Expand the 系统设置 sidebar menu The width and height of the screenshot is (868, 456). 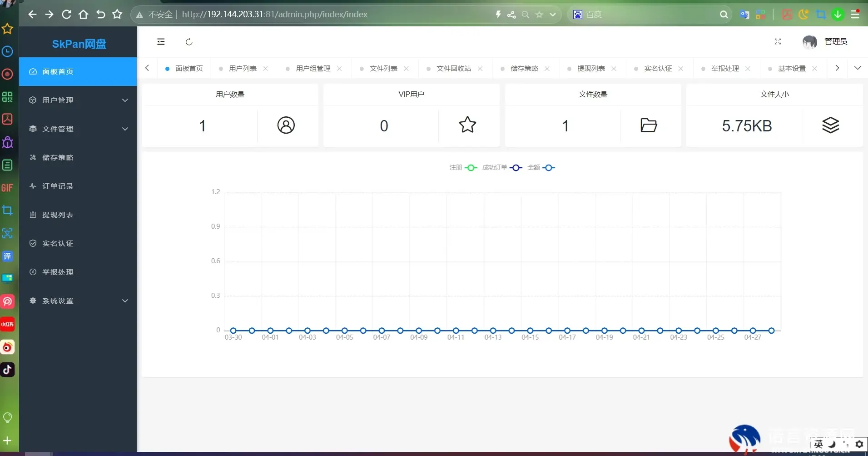78,301
